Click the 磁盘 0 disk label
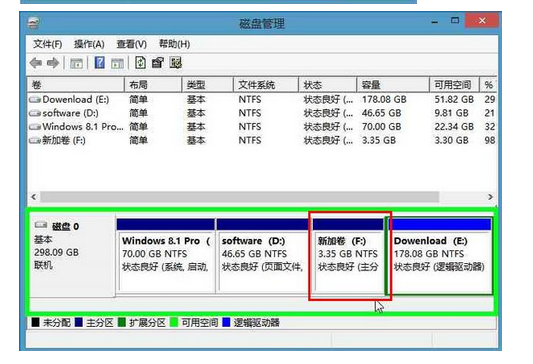 [x=65, y=226]
